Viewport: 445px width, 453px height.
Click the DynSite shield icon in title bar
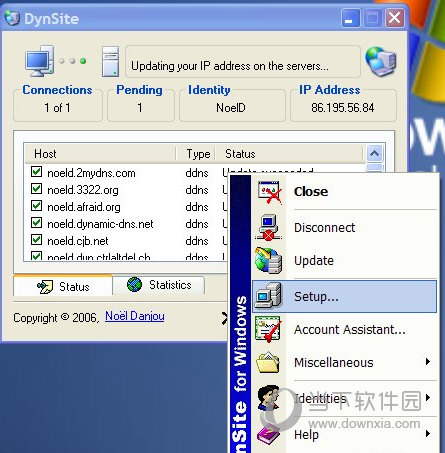tap(13, 18)
